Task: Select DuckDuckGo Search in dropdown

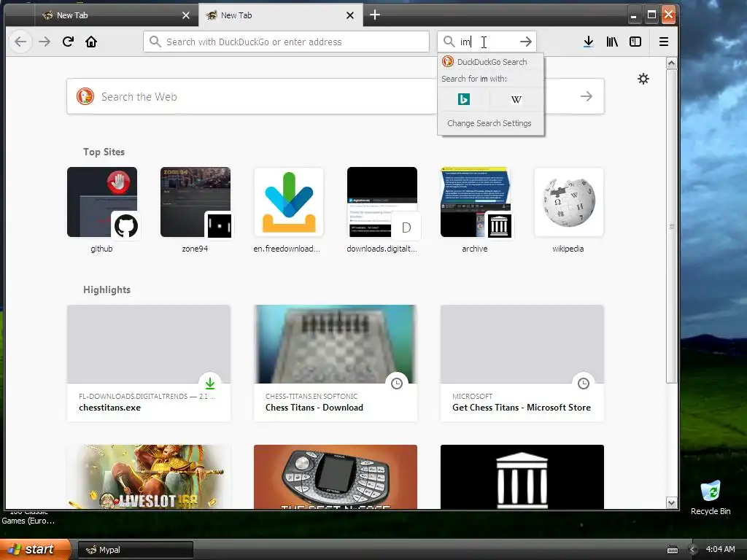Action: point(491,62)
